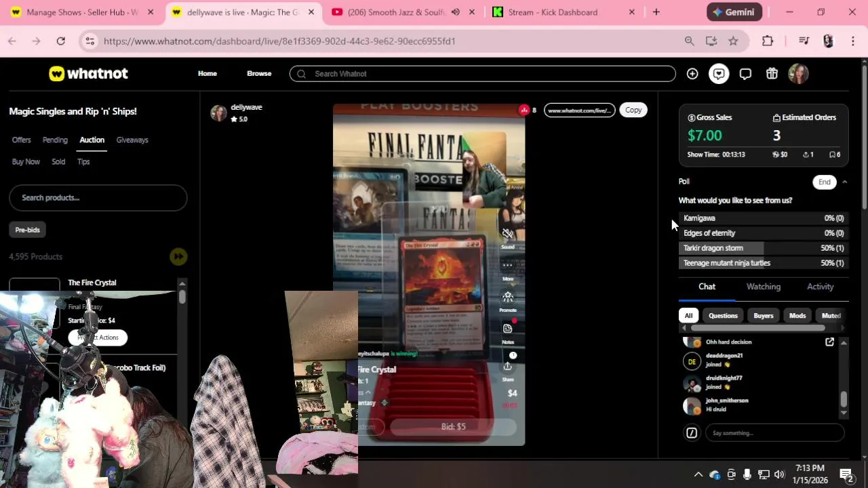The height and width of the screenshot is (488, 868).
Task: Click the chat slash commands icon
Action: pyautogui.click(x=692, y=432)
